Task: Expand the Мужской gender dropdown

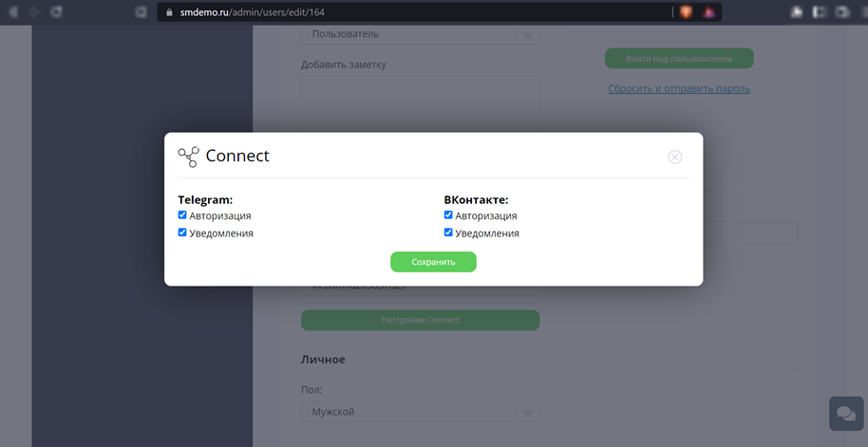Action: coord(420,412)
